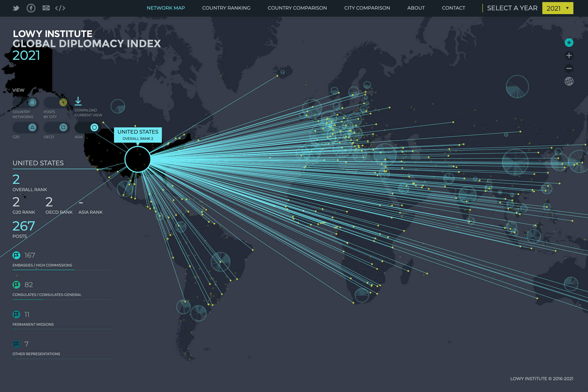
Task: Select the Russia network circle
Action: tap(517, 86)
